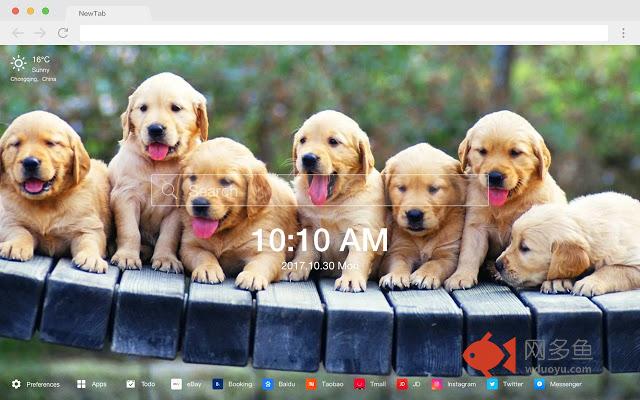The height and width of the screenshot is (400, 640).
Task: Click the JD shortcut icon
Action: point(402,384)
